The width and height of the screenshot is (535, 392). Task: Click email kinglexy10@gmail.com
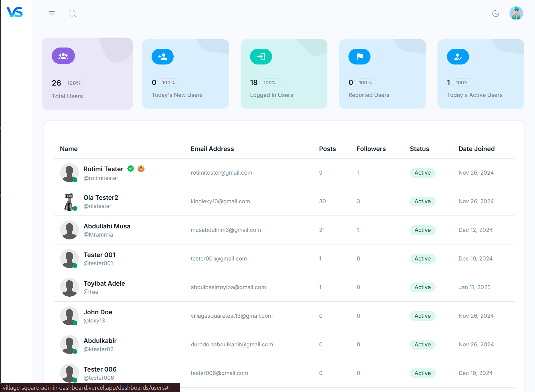(220, 201)
